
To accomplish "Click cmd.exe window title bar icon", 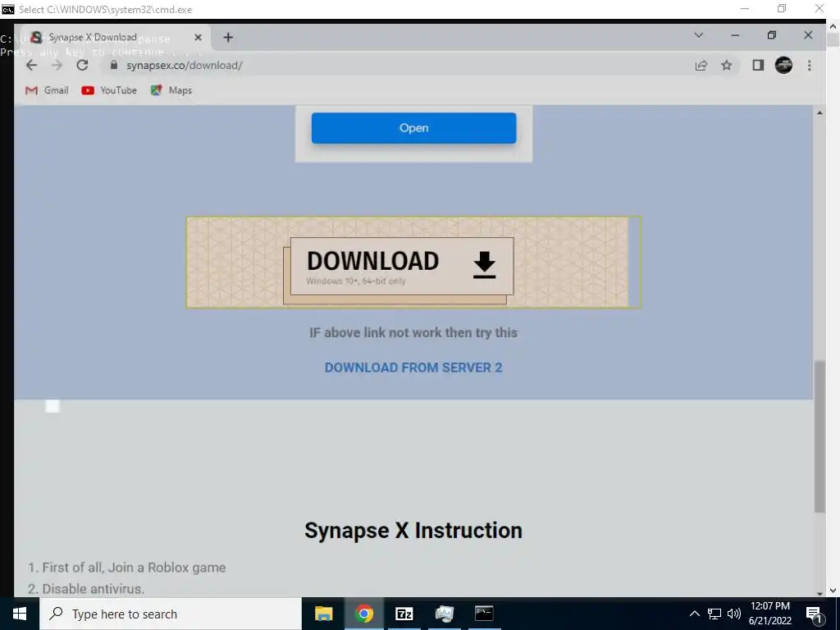I will click(8, 9).
